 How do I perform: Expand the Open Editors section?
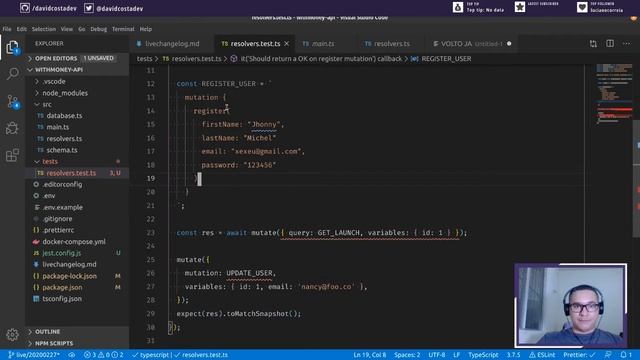coord(78,58)
